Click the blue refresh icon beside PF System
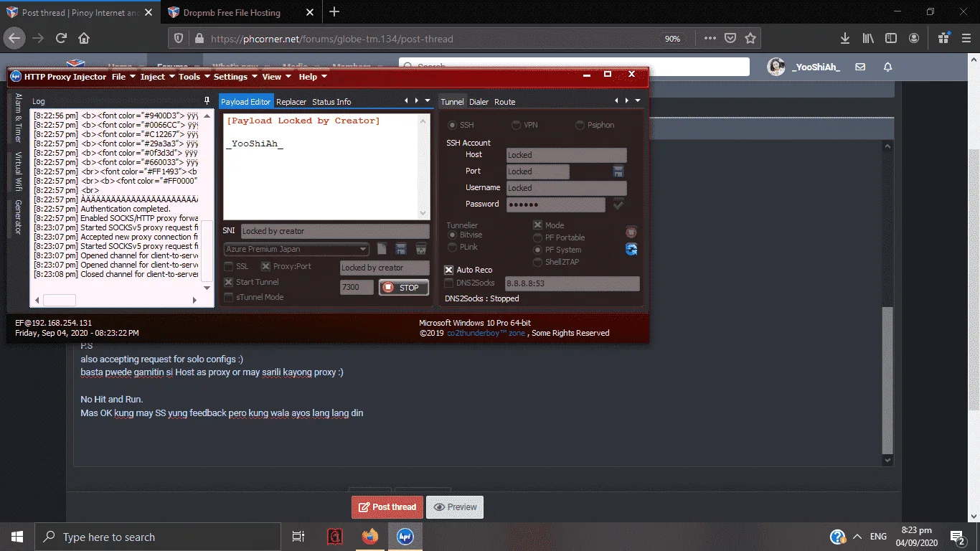 631,249
